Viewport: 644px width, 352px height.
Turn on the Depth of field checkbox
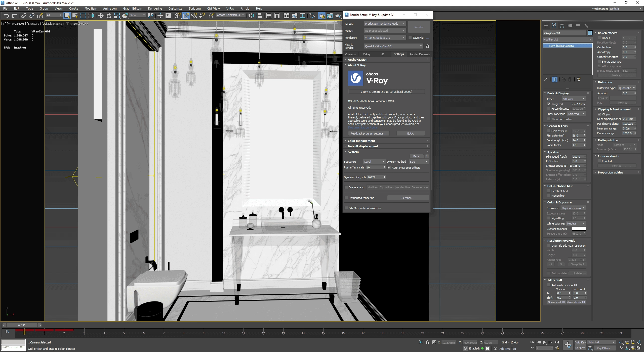coord(549,191)
